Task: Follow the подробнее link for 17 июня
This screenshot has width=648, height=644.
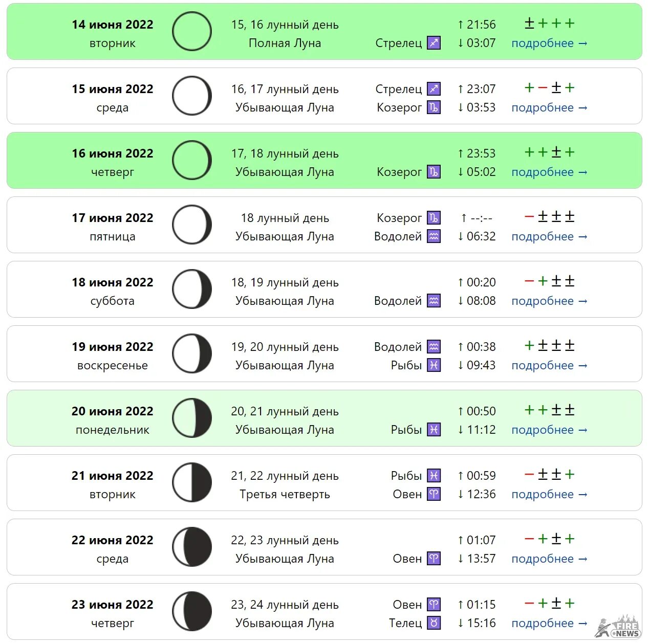Action: tap(549, 237)
